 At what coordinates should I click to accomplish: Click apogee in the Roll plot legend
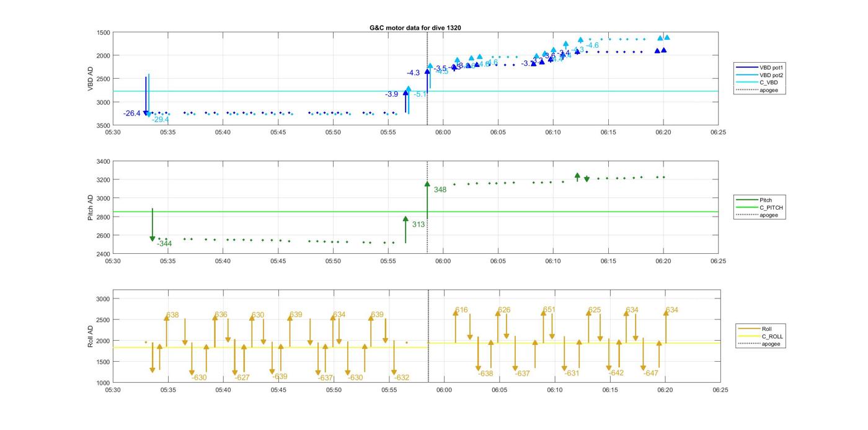[771, 344]
